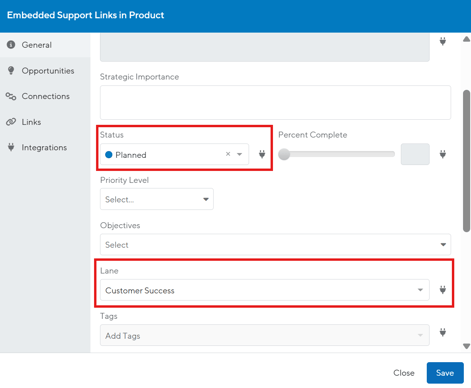
Task: Clear the Planned status with the x
Action: (x=228, y=154)
